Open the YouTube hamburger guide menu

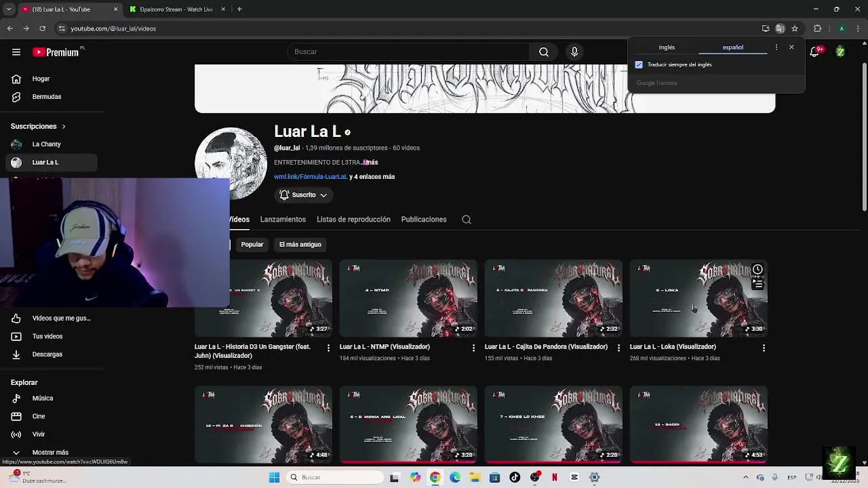click(16, 52)
